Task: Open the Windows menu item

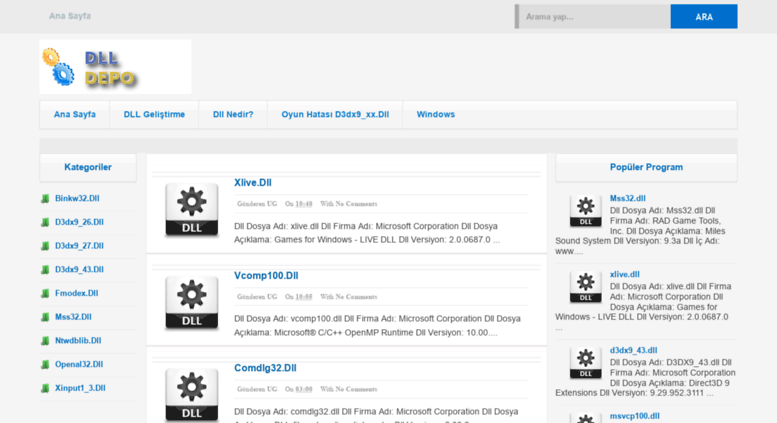Action: tap(436, 114)
